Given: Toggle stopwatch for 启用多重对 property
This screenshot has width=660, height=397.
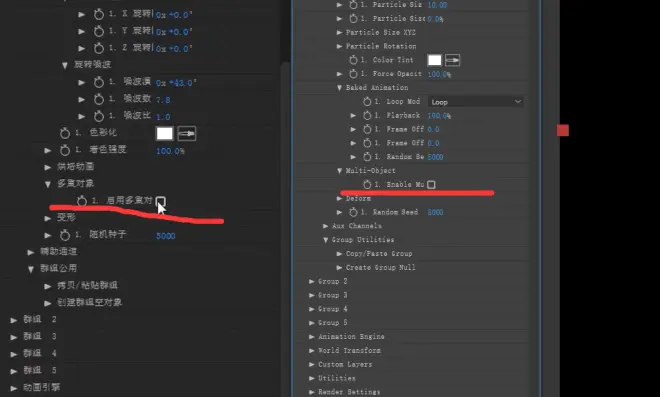Looking at the screenshot, I should coord(82,201).
